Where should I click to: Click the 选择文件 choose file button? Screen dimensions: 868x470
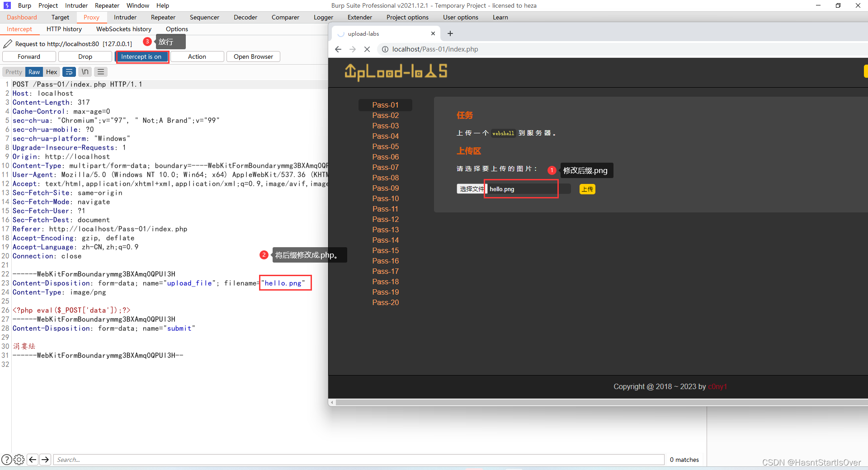471,189
